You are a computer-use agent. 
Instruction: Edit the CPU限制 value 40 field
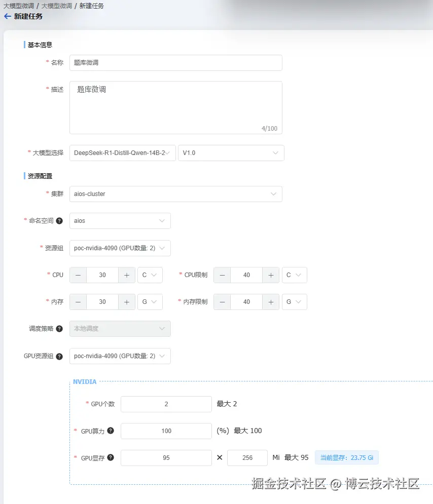tap(246, 275)
